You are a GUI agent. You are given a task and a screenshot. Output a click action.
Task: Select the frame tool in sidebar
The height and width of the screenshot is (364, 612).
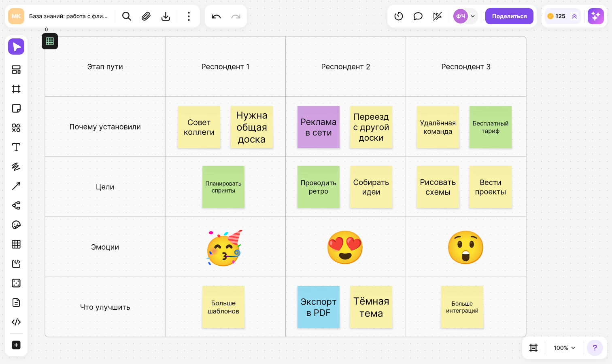tap(16, 89)
